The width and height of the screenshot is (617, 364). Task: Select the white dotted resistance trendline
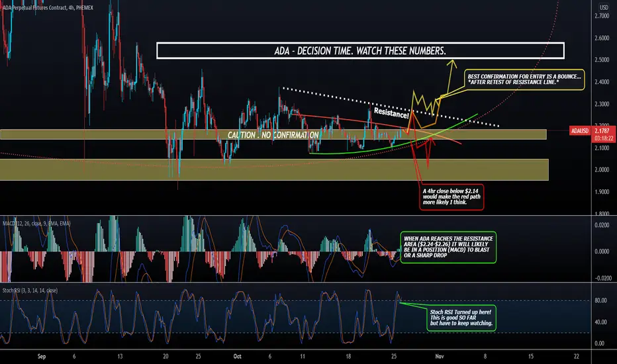(391, 107)
